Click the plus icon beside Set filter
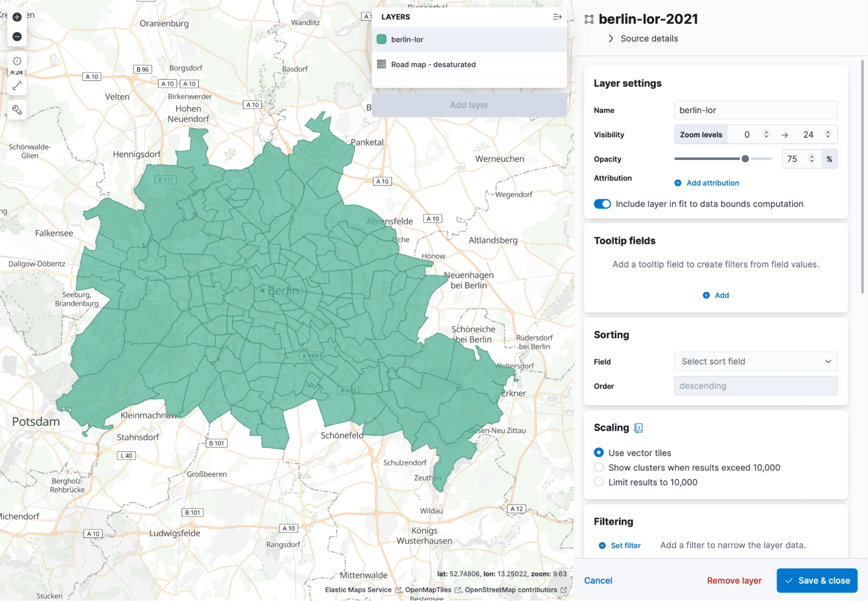Screen dimensions: 868x601 [602, 545]
